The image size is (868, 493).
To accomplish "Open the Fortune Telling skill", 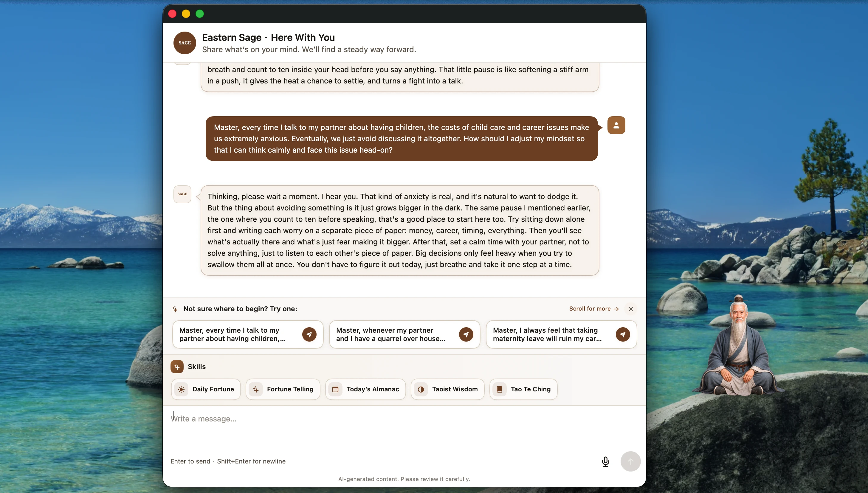I will click(283, 389).
